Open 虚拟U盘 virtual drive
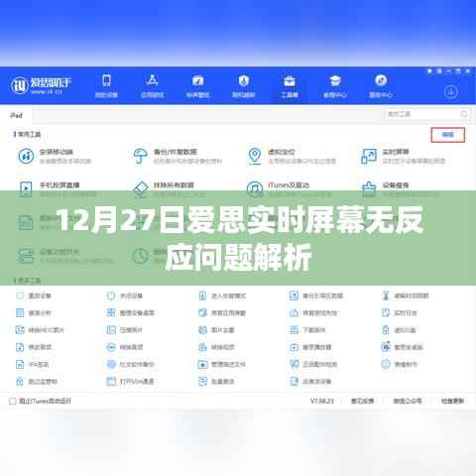Image resolution: width=476 pixels, height=476 pixels. 399,330
